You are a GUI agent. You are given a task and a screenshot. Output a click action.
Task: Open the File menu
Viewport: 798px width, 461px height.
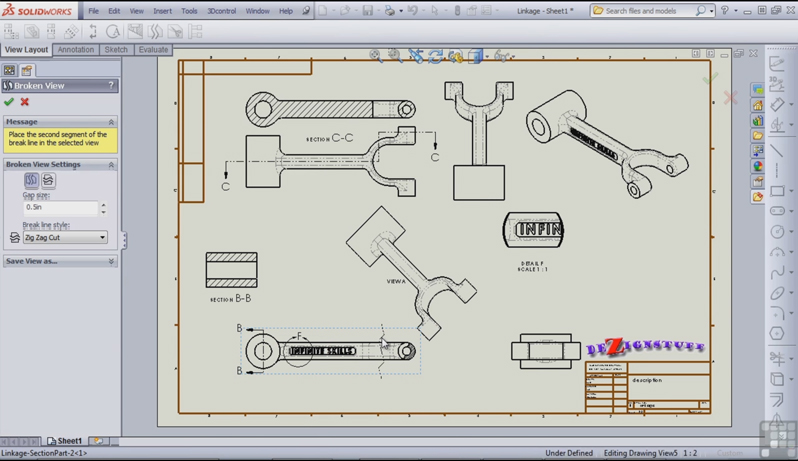(x=94, y=11)
